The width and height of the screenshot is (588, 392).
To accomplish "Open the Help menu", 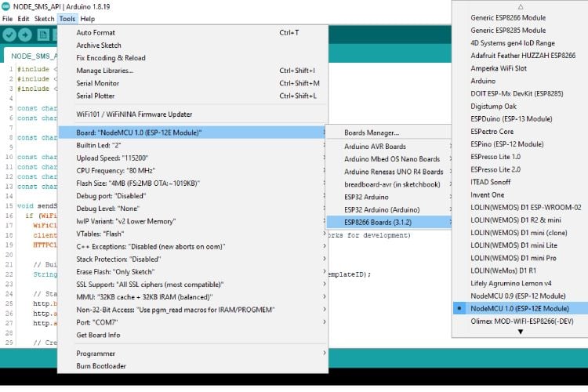I will 87,19.
